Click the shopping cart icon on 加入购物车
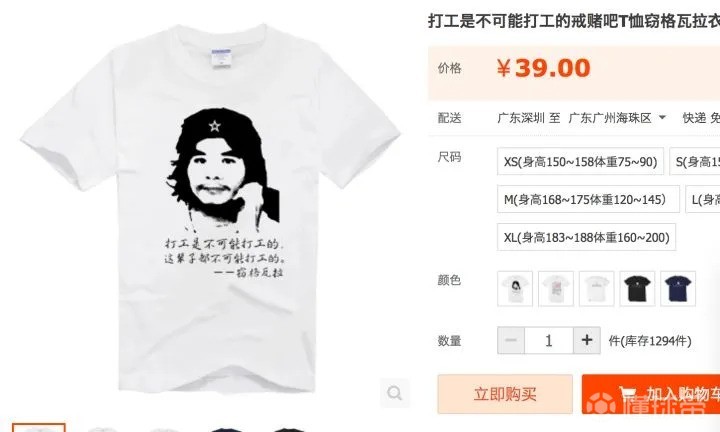The height and width of the screenshot is (432, 720). pyautogui.click(x=628, y=393)
